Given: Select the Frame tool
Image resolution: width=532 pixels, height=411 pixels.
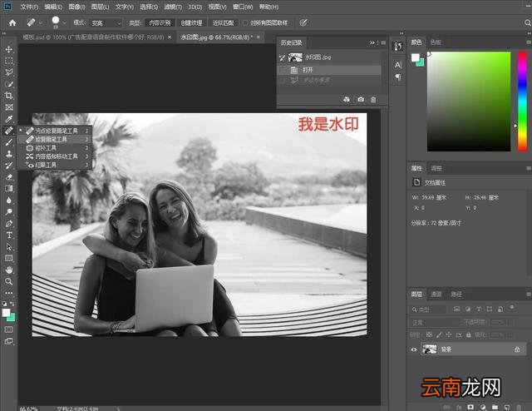Looking at the screenshot, I should coord(9,107).
